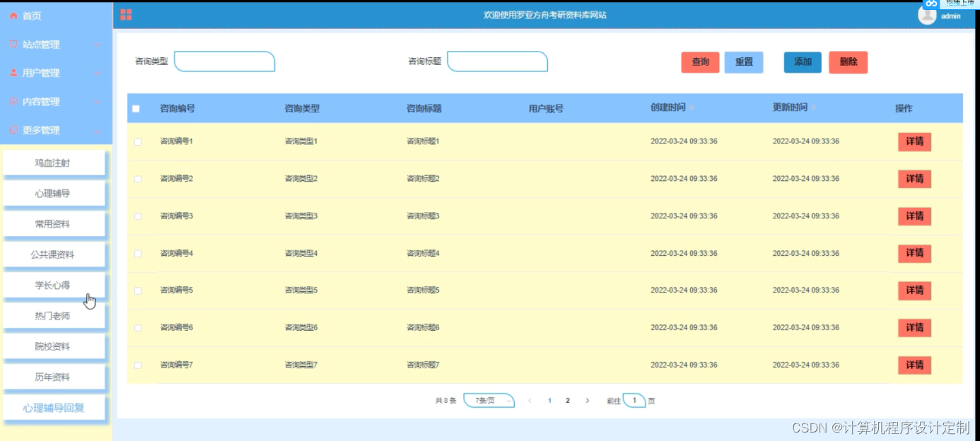The height and width of the screenshot is (441, 980).
Task: Sort by 更新时间 sort arrows
Action: point(814,107)
